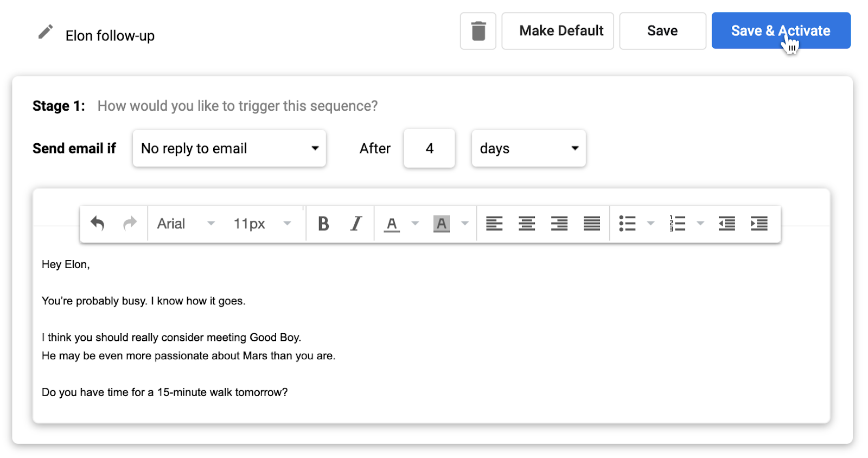The width and height of the screenshot is (868, 458).
Task: Toggle bold formatting
Action: click(x=323, y=224)
